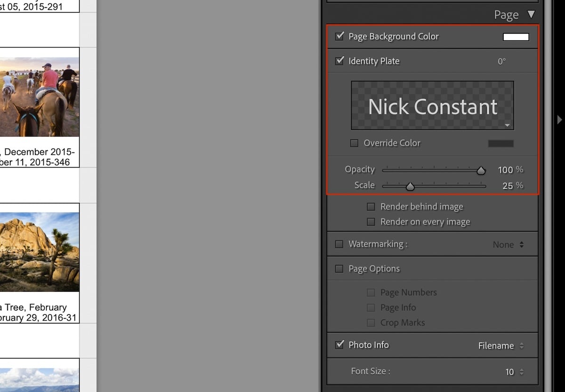Click the Nick Constant identity plate preview
This screenshot has height=392, width=565.
pyautogui.click(x=432, y=105)
